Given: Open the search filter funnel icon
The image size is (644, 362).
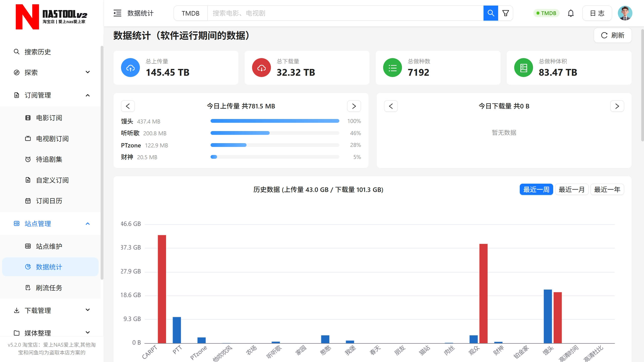Looking at the screenshot, I should pyautogui.click(x=505, y=13).
